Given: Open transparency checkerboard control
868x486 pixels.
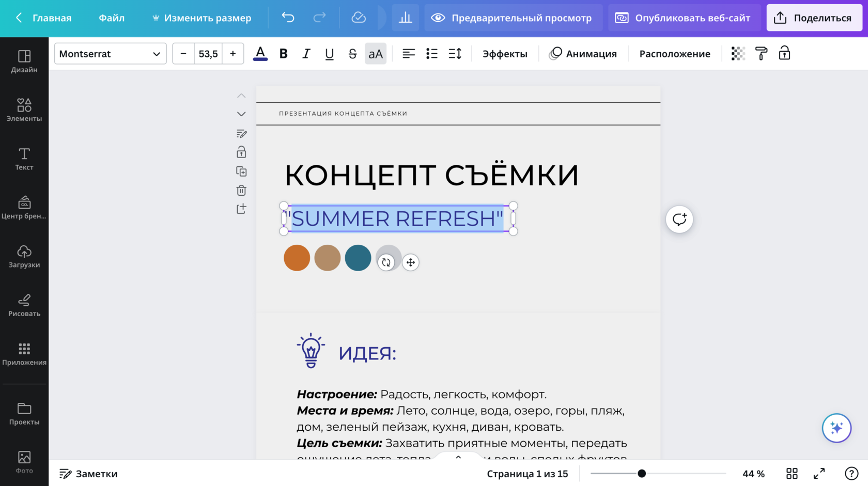Looking at the screenshot, I should pyautogui.click(x=738, y=54).
